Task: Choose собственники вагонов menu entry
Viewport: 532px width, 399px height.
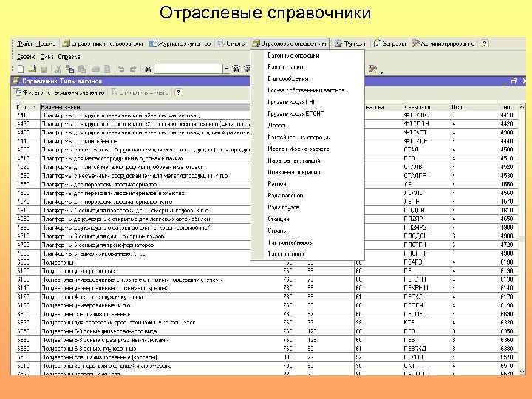Action: coord(306,90)
